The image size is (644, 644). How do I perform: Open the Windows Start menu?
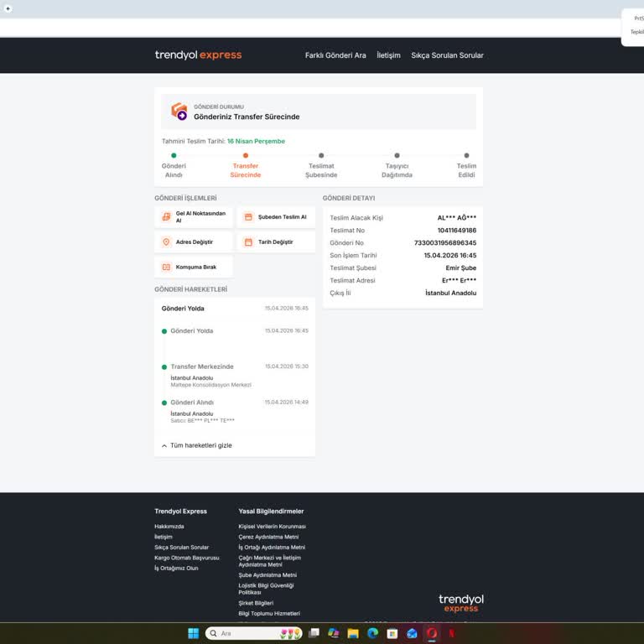pyautogui.click(x=194, y=633)
